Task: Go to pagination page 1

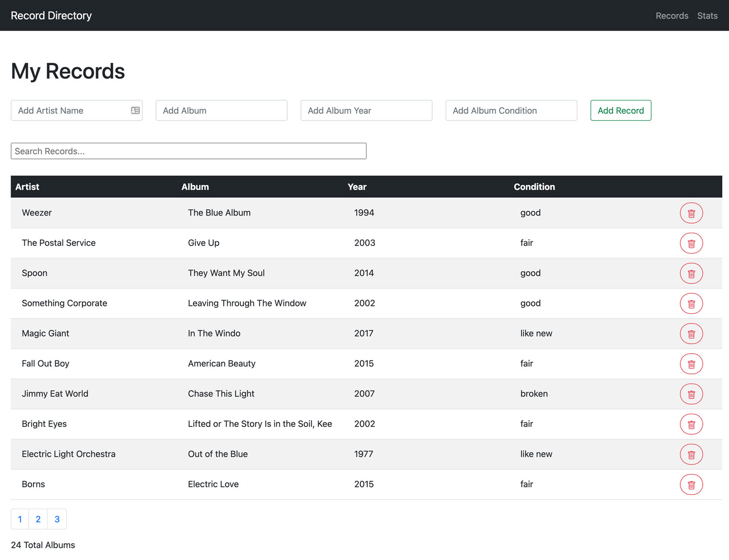Action: point(20,519)
